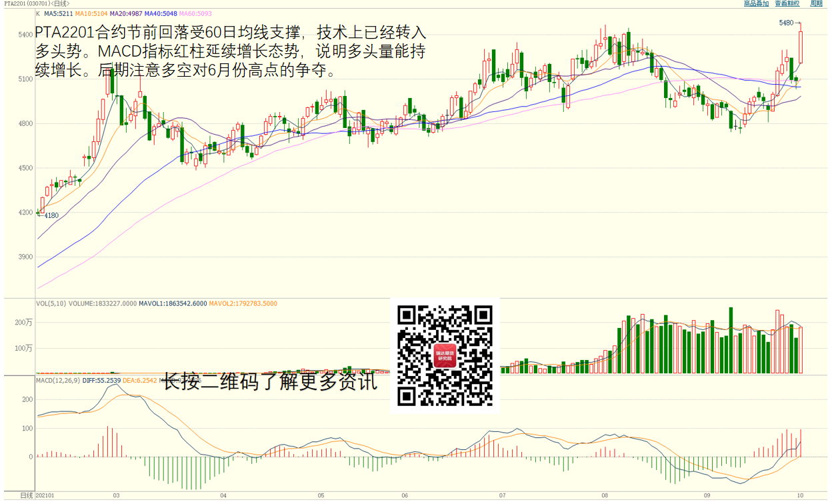This screenshot has height=504, width=834.
Task: Open the 周期 period selector
Action: pyautogui.click(x=816, y=3)
